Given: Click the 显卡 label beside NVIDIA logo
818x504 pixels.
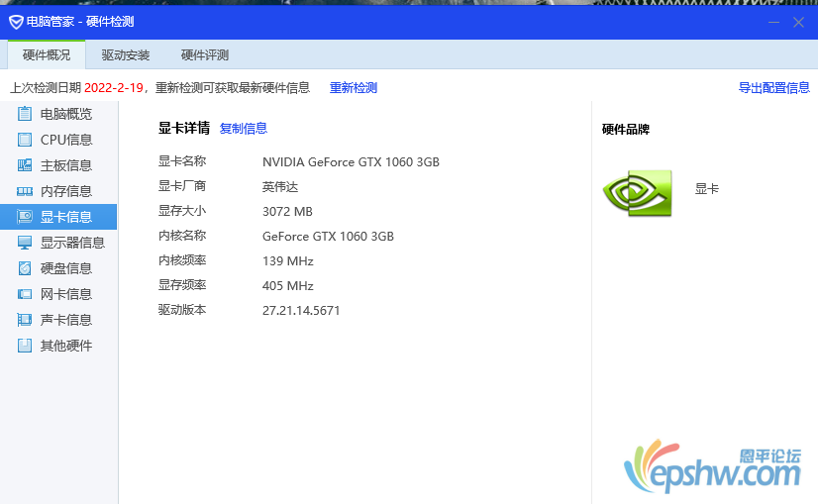Looking at the screenshot, I should tap(707, 189).
